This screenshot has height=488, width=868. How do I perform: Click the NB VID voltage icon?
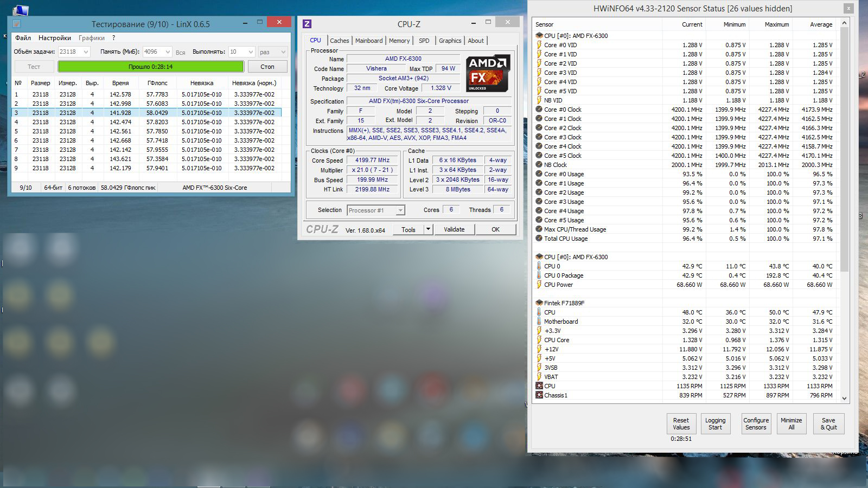click(x=539, y=100)
